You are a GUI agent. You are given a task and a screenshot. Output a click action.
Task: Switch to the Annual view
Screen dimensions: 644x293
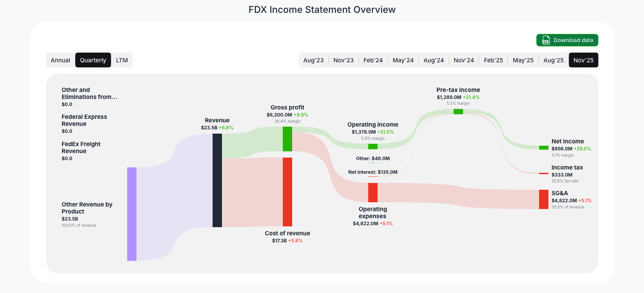60,60
